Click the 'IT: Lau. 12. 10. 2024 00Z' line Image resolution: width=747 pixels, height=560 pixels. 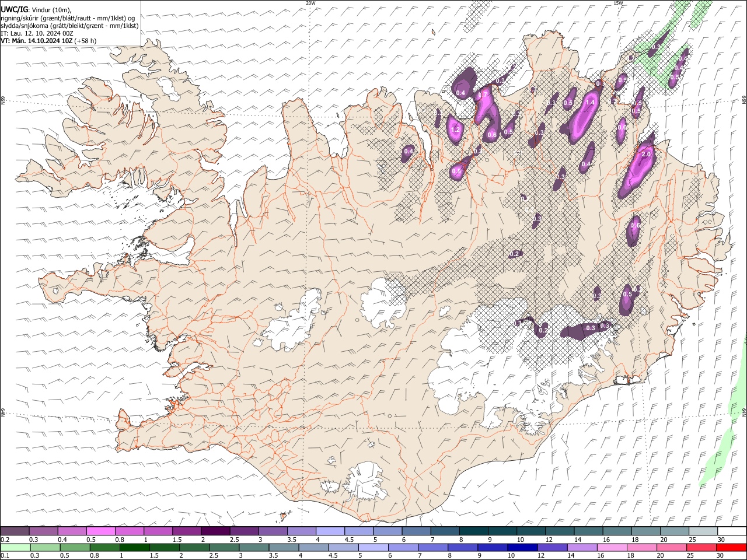point(37,33)
